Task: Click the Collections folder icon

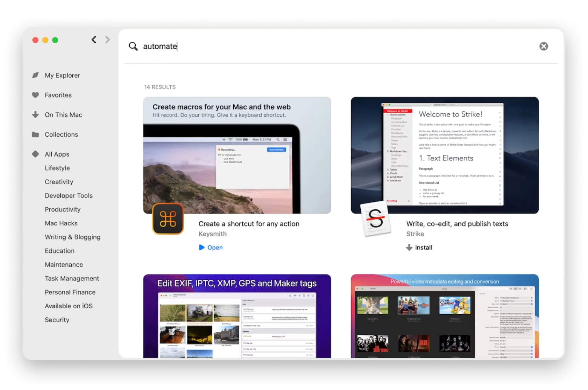Action: pos(35,134)
